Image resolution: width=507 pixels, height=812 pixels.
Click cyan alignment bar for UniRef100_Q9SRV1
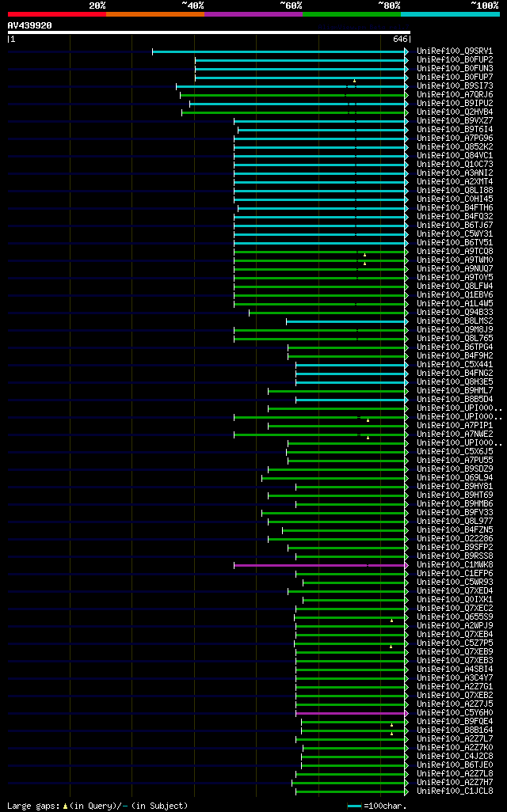tap(280, 51)
